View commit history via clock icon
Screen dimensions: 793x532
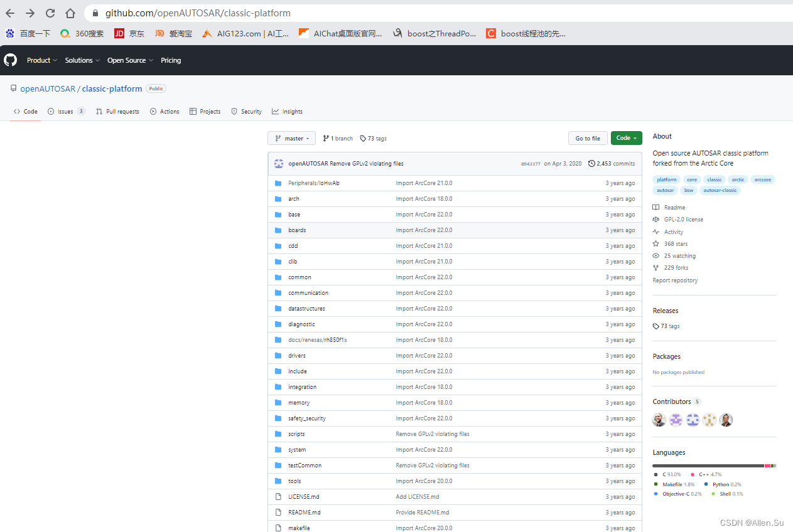click(x=591, y=164)
